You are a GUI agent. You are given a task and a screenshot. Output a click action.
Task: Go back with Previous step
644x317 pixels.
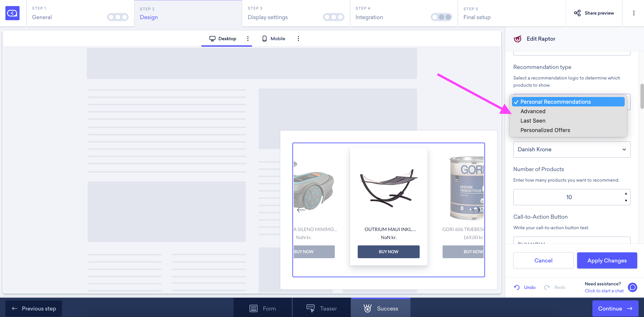34,308
